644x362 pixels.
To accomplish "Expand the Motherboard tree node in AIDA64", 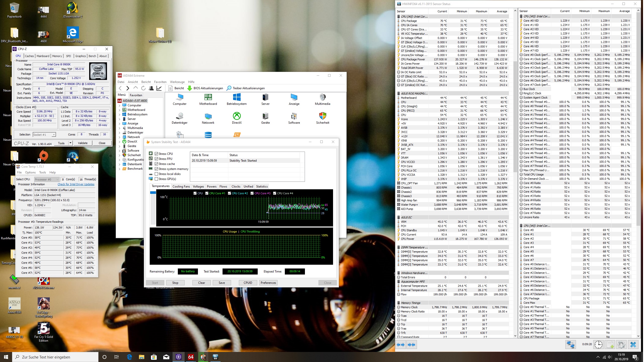I will tap(120, 110).
